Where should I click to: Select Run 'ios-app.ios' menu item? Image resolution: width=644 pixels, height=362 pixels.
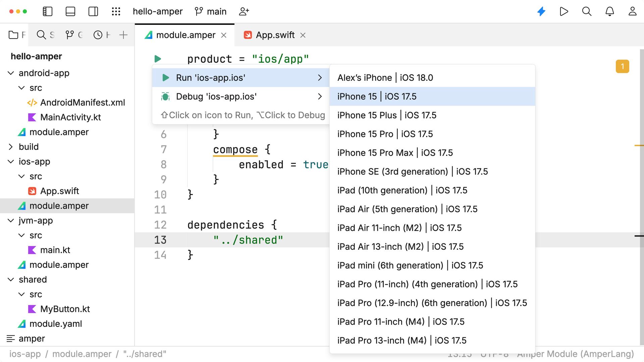tap(241, 78)
